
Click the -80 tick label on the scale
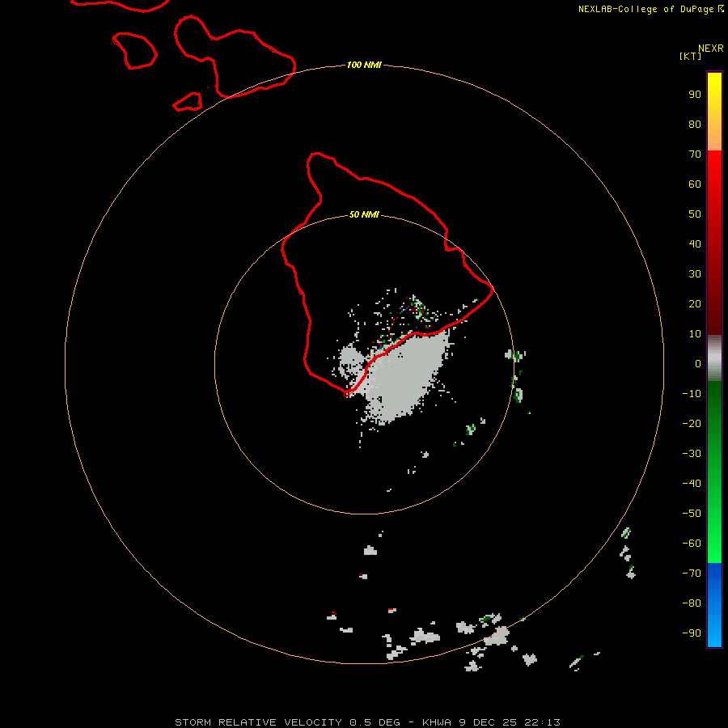[692, 603]
